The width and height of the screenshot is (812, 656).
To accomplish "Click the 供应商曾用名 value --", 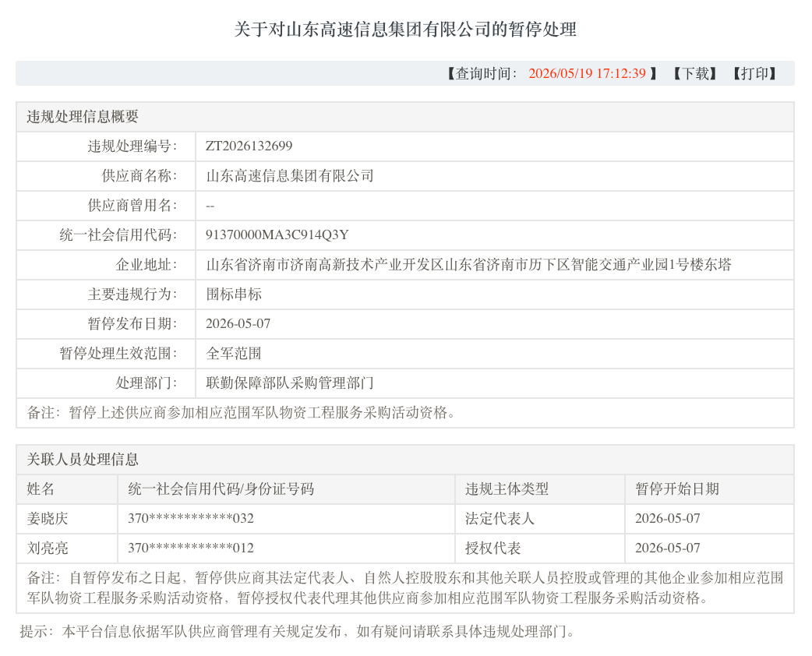I will [x=210, y=206].
